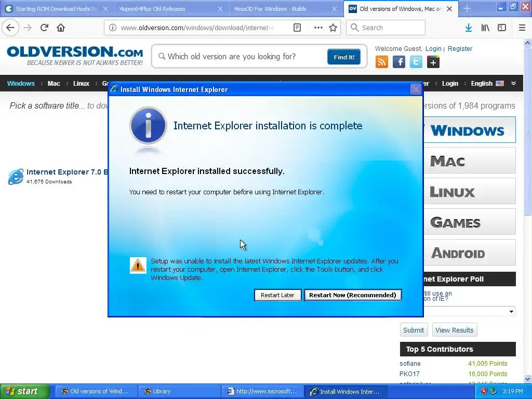Switch to Old versions of Wind taskbar item
Image resolution: width=532 pixels, height=399 pixels.
(x=96, y=391)
